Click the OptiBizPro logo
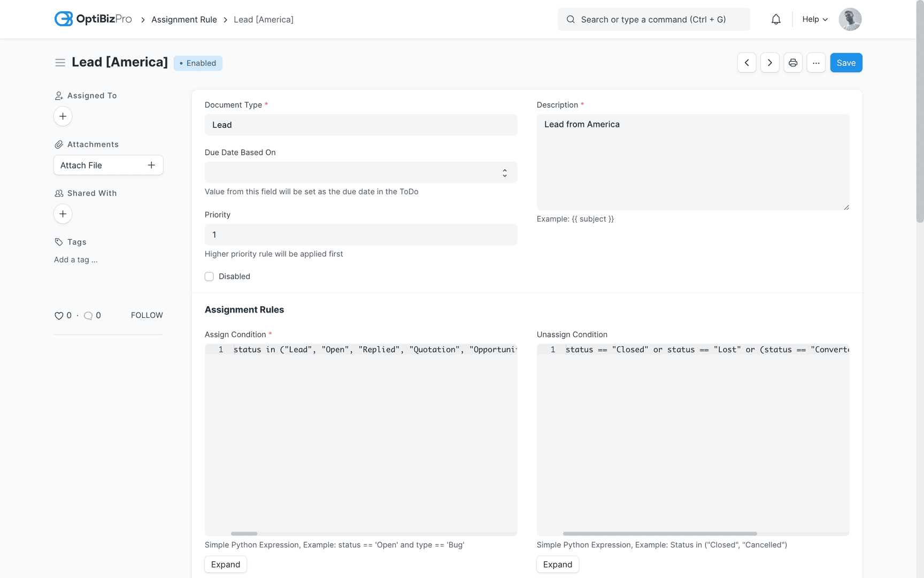The image size is (924, 578). 92,19
